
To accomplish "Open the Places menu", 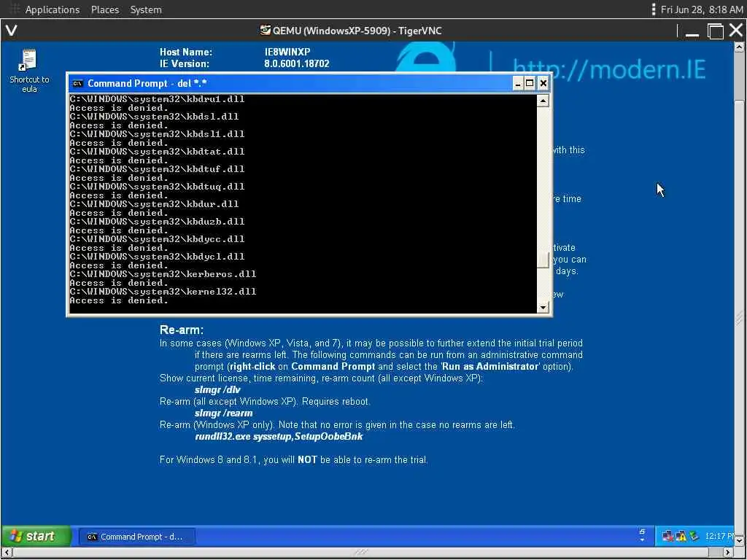I will [105, 9].
